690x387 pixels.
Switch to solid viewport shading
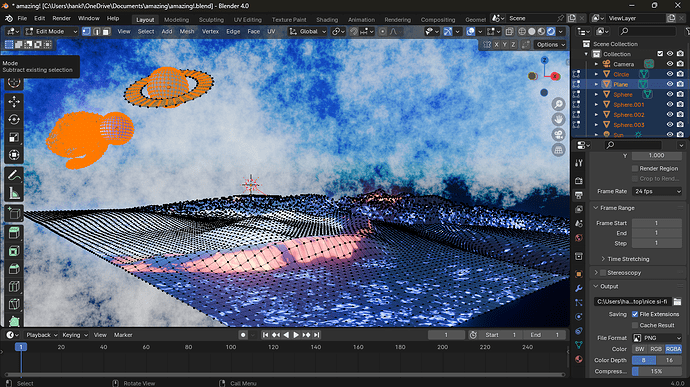tap(532, 31)
